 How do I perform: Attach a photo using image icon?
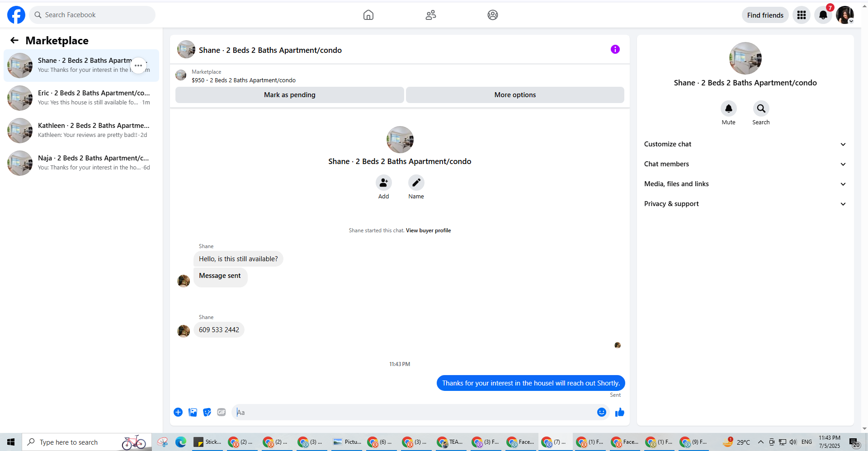[x=193, y=412]
